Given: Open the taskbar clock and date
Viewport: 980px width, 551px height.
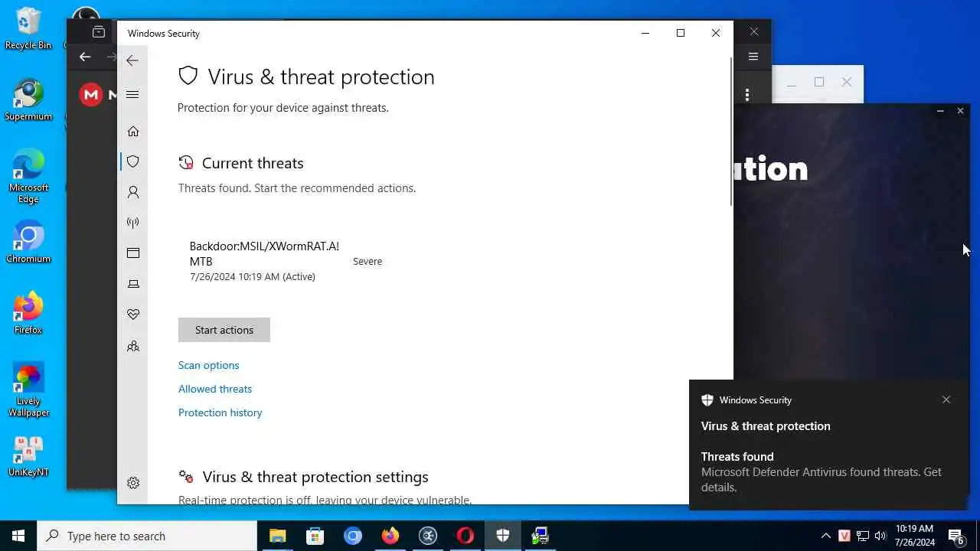Looking at the screenshot, I should tap(914, 536).
